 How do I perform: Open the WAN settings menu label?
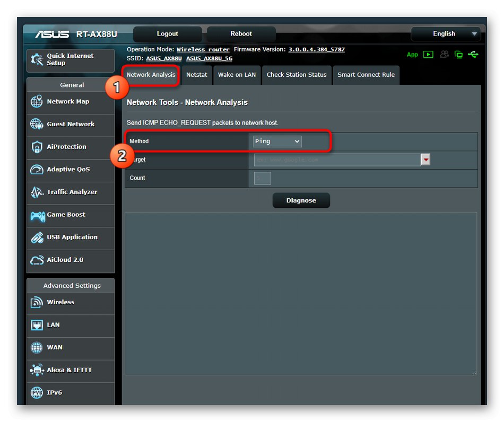(x=55, y=347)
